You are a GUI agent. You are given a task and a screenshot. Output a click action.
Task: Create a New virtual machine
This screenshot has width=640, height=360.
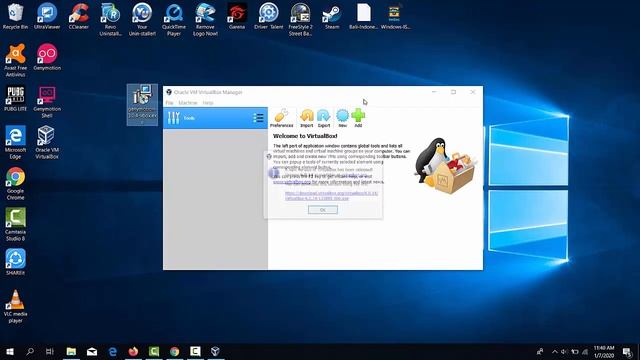coord(342,118)
